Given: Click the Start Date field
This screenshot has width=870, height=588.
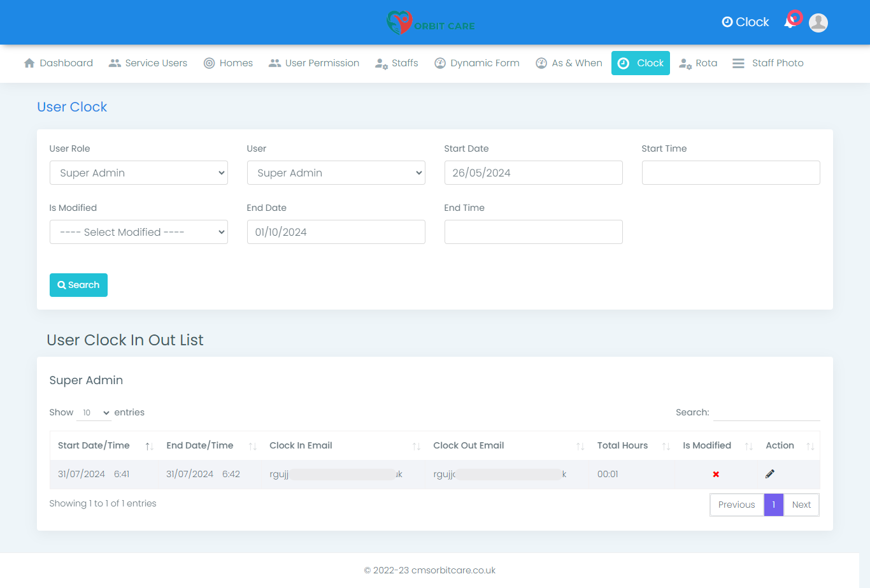Looking at the screenshot, I should pos(533,173).
